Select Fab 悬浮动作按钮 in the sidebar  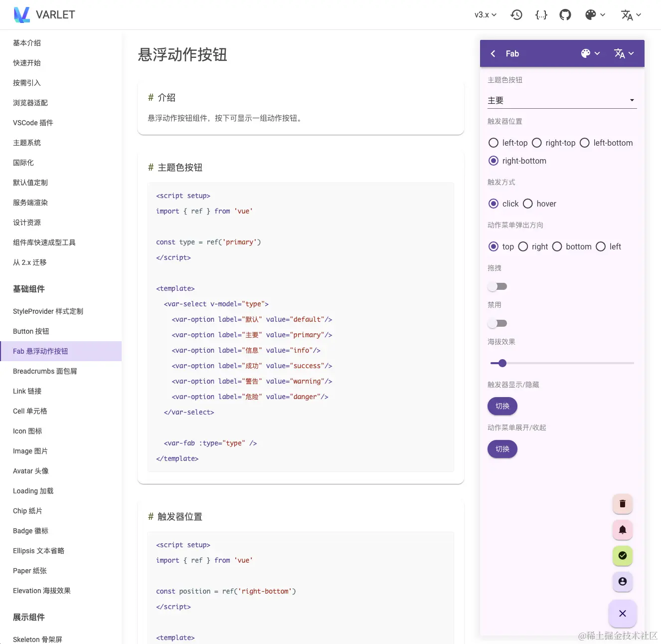(61, 351)
